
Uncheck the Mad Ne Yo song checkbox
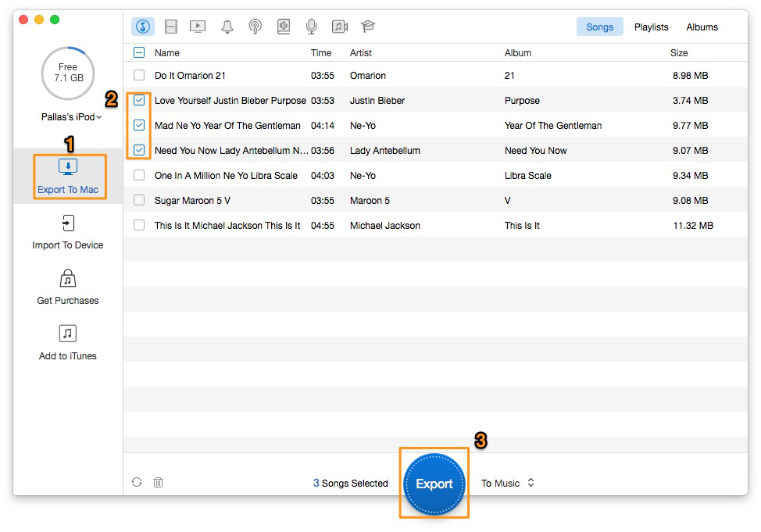coord(139,125)
